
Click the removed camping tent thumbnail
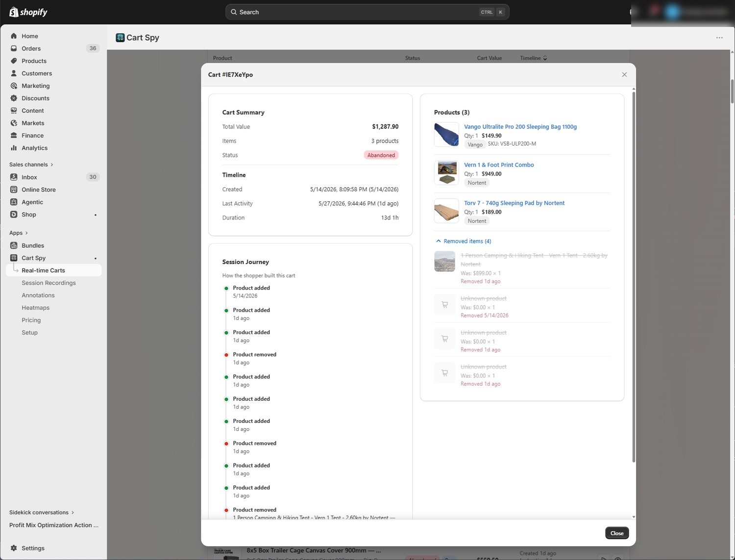point(445,261)
